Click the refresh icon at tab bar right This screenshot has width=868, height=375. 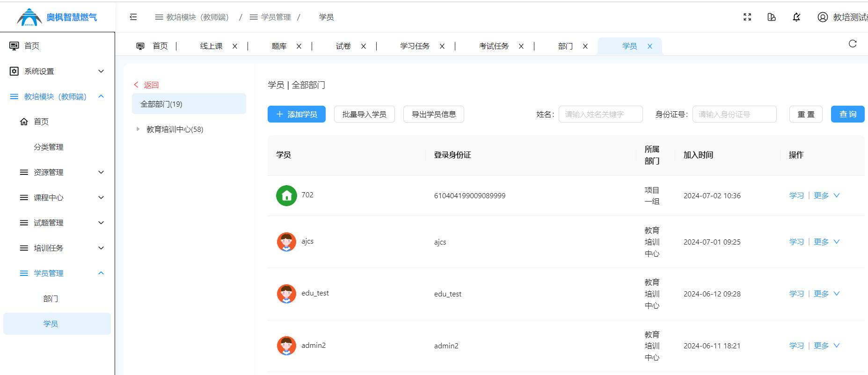tap(853, 43)
